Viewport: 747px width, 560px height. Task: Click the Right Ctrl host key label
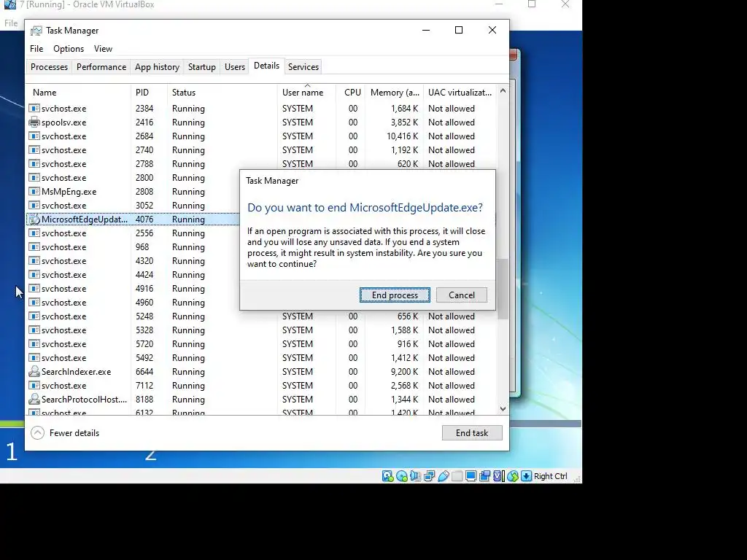tap(550, 476)
